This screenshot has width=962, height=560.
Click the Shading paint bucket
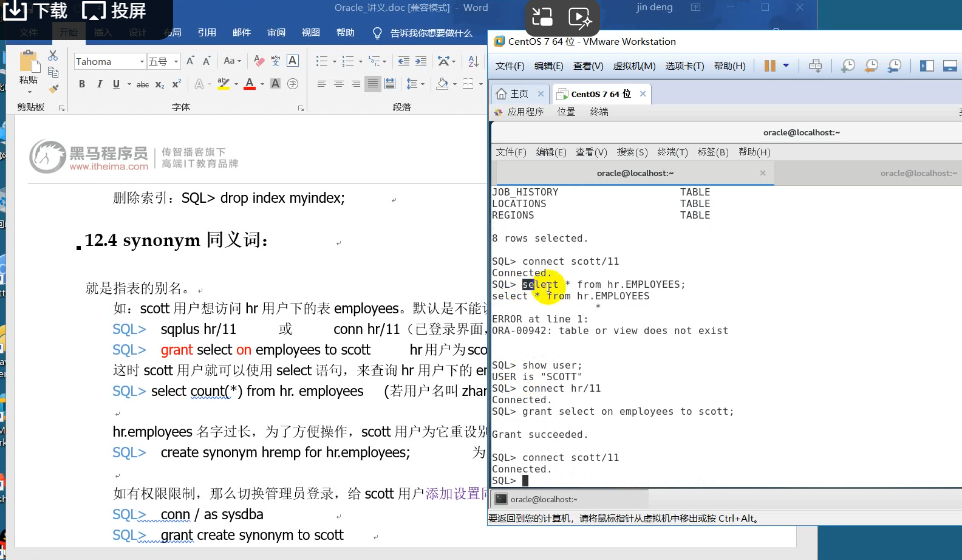[442, 83]
